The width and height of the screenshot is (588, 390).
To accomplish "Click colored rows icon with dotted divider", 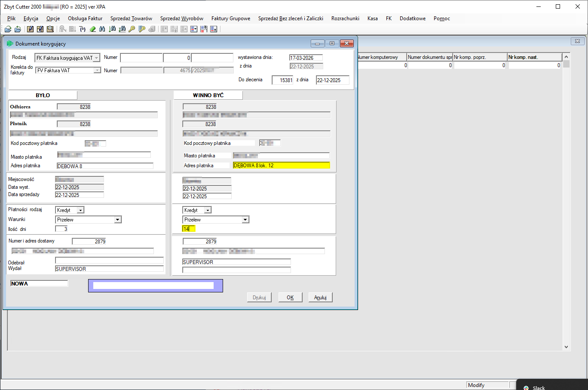I will [204, 29].
